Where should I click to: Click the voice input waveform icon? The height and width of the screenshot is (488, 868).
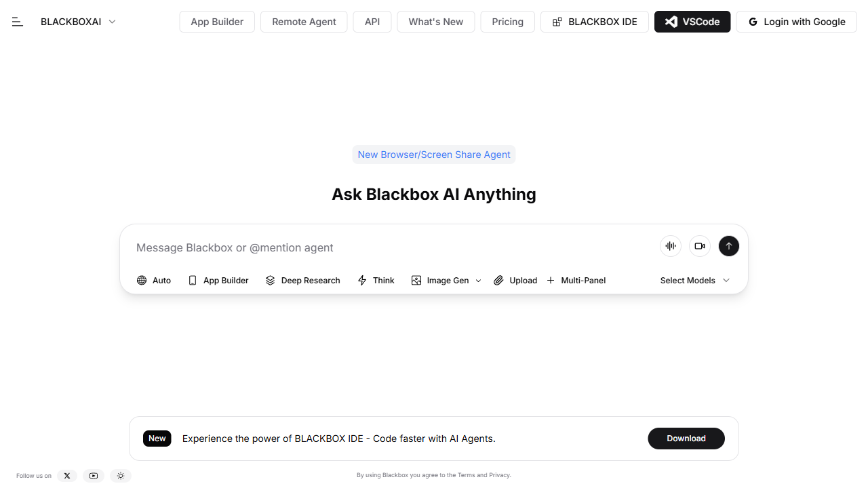coord(671,246)
